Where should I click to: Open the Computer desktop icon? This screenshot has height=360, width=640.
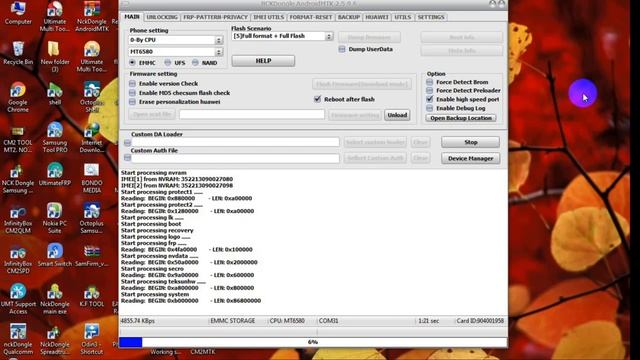(x=18, y=13)
